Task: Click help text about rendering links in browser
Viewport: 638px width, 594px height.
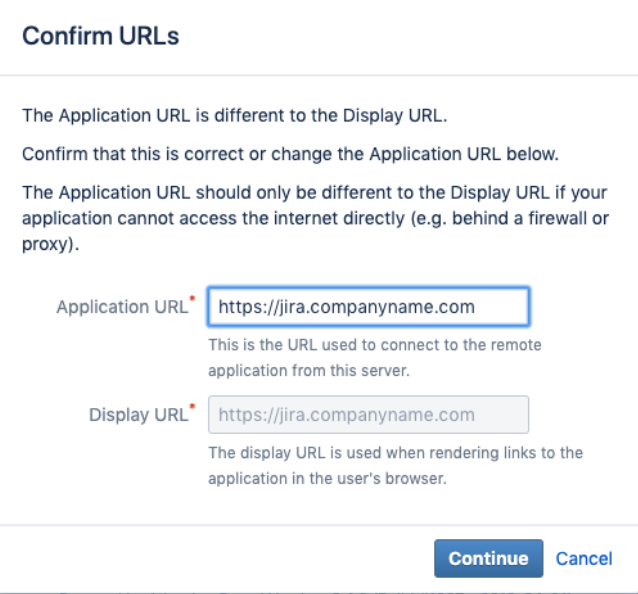Action: 395,465
